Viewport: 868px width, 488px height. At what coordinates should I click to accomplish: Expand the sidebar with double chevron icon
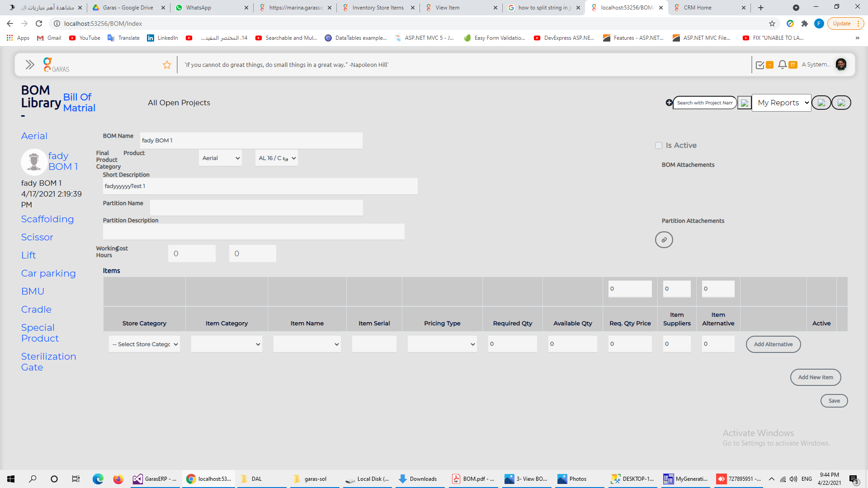pyautogui.click(x=30, y=65)
